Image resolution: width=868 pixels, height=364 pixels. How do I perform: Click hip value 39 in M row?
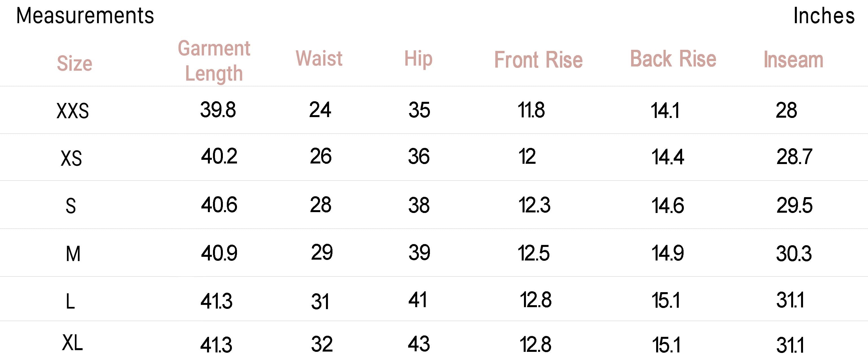point(419,253)
